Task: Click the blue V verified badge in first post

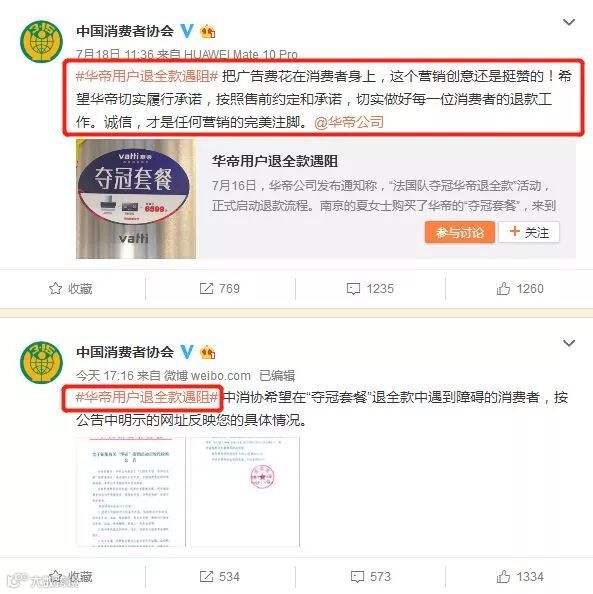Action: [x=186, y=31]
